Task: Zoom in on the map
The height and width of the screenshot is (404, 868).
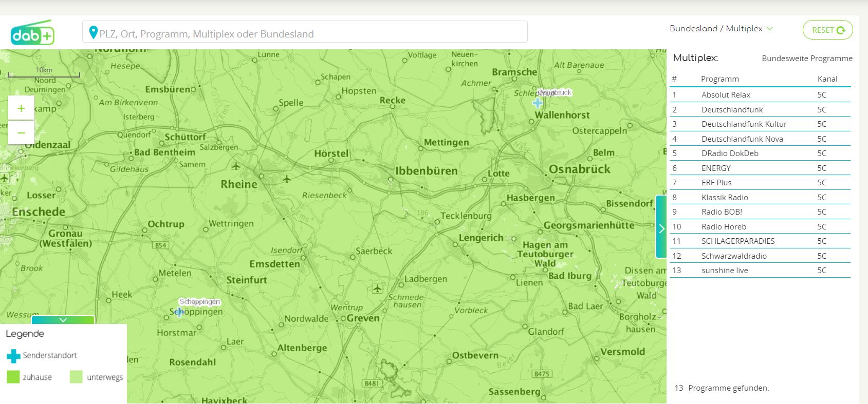Action: pyautogui.click(x=21, y=108)
